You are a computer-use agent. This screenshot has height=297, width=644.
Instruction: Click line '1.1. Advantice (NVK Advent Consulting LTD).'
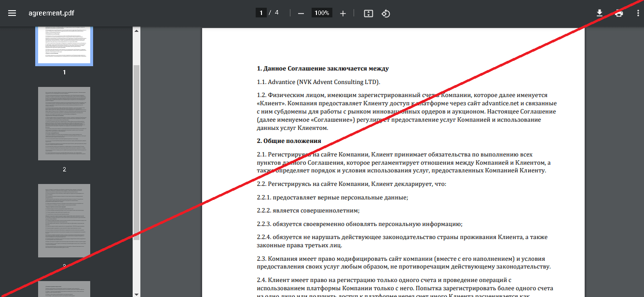point(318,82)
